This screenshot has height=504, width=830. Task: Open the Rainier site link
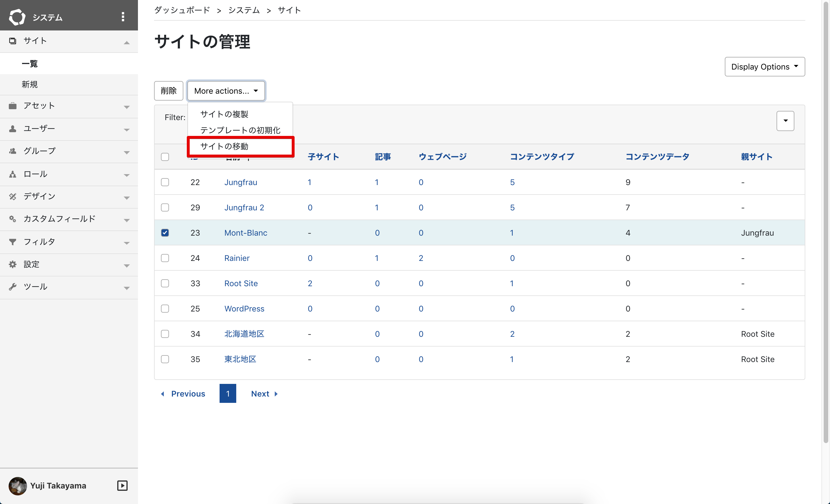[237, 258]
